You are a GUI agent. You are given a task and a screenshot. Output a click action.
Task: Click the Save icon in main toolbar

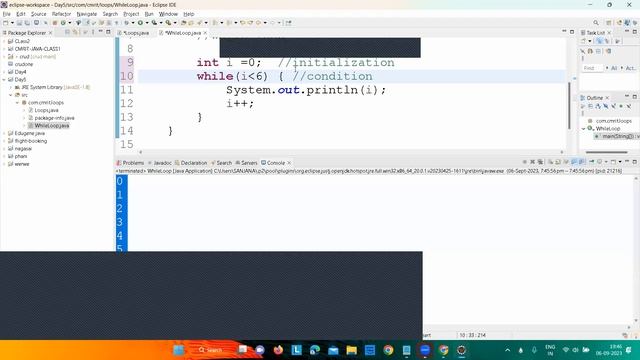click(x=19, y=23)
